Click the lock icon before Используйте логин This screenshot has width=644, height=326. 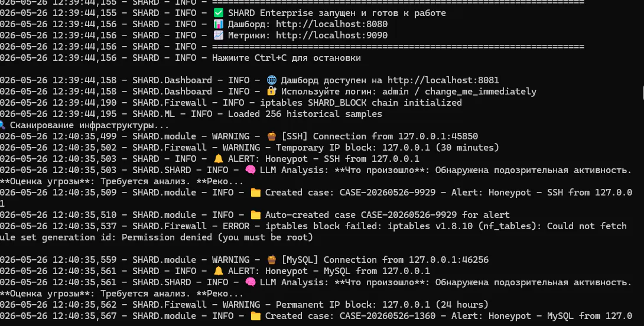[x=271, y=91]
